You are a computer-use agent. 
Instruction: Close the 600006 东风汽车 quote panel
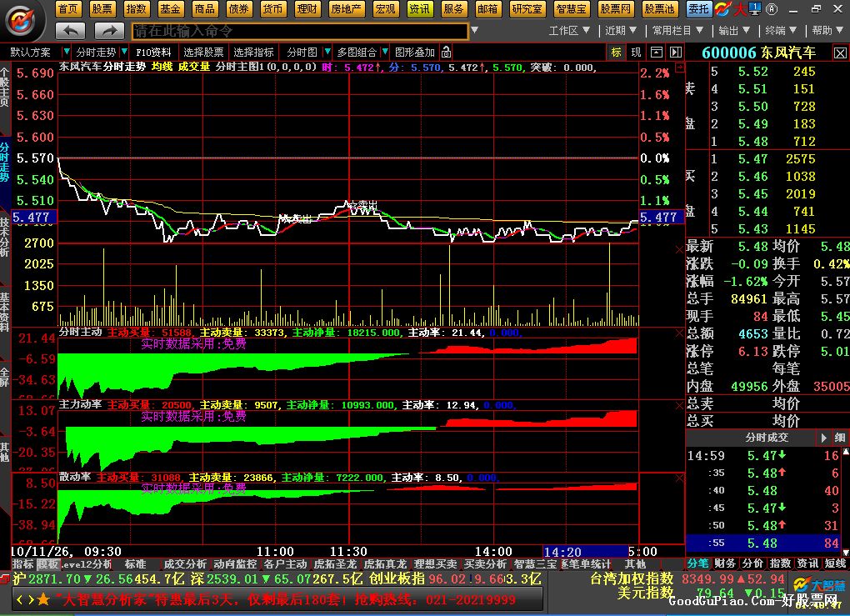(840, 53)
